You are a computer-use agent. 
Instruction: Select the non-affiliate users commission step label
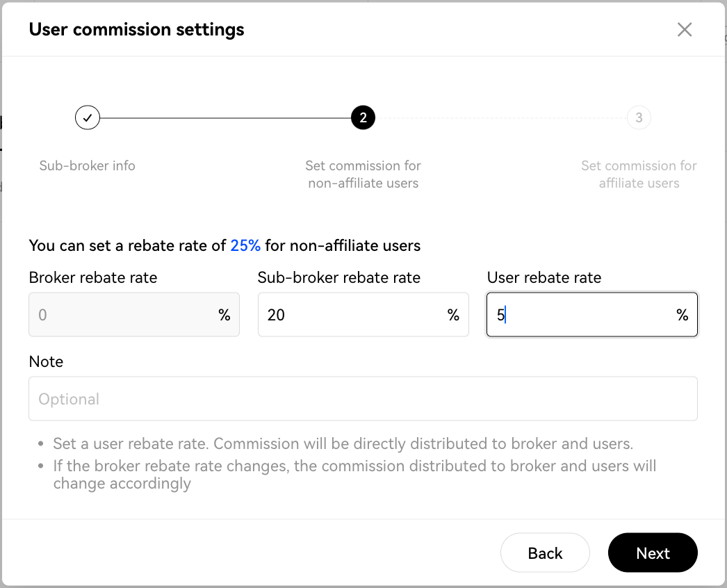click(x=363, y=174)
